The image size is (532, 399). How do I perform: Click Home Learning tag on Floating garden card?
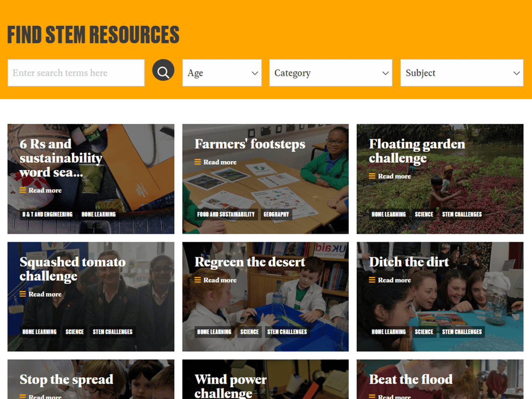(389, 215)
